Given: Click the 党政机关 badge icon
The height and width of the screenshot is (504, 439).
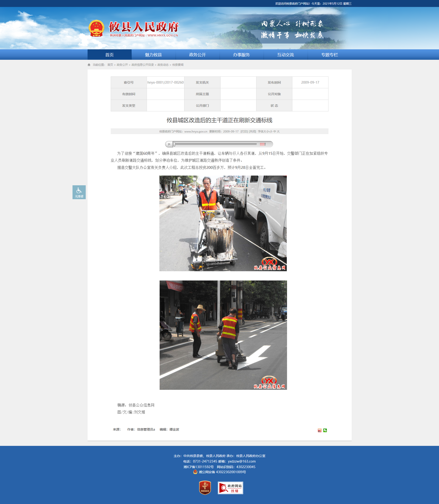Looking at the screenshot, I should click(x=205, y=488).
